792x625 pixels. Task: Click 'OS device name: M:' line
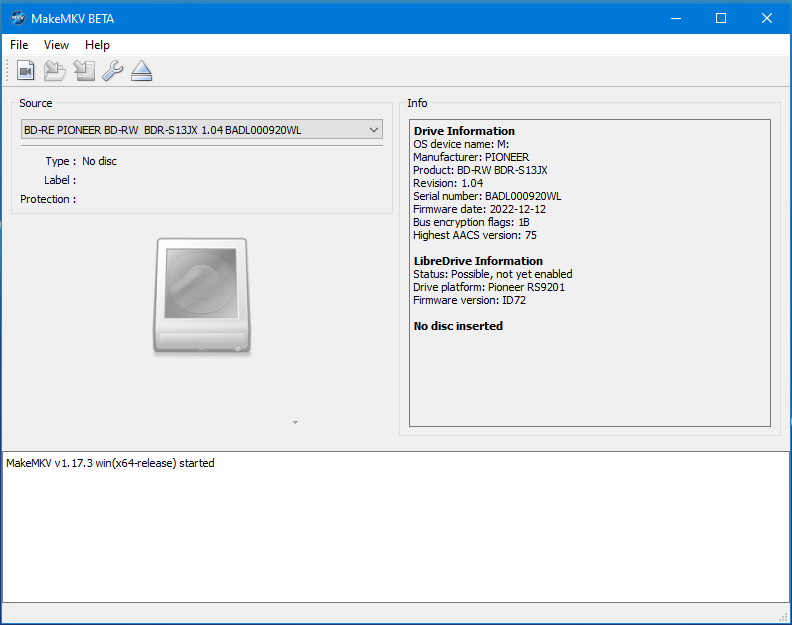pos(461,144)
